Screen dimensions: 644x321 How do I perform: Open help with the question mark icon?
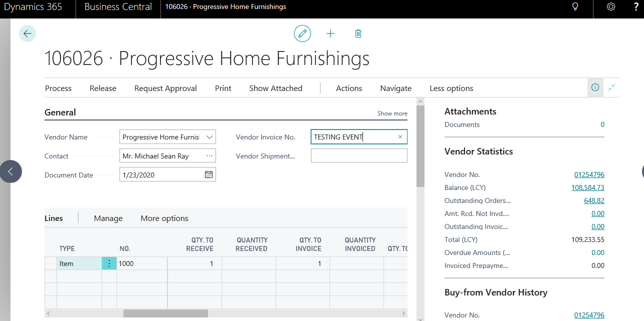click(635, 7)
